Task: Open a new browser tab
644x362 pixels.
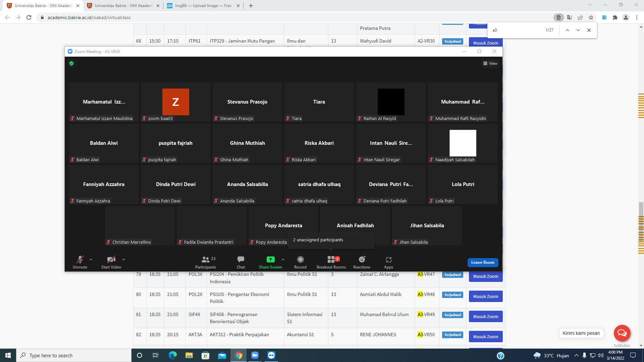Action: pyautogui.click(x=251, y=6)
